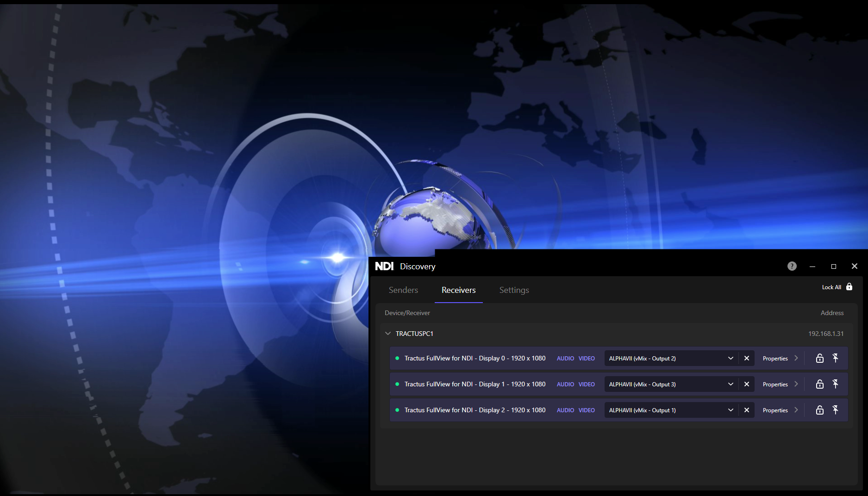This screenshot has width=868, height=496.
Task: Clear the source for Display 1 receiver
Action: pos(746,384)
